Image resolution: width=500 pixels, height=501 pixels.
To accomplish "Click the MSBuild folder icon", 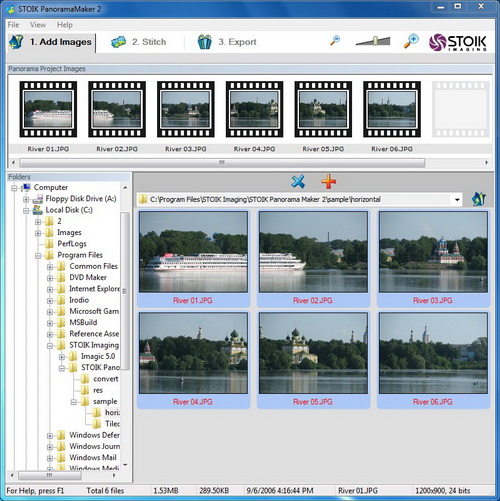I will (x=61, y=322).
